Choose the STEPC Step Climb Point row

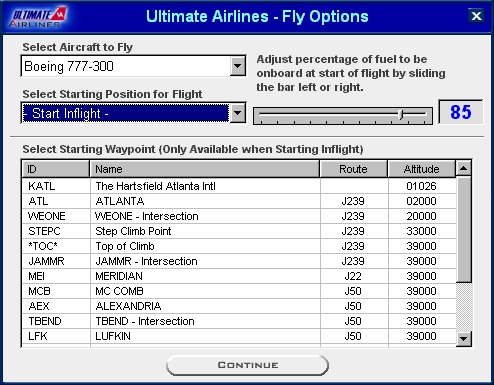tap(239, 231)
